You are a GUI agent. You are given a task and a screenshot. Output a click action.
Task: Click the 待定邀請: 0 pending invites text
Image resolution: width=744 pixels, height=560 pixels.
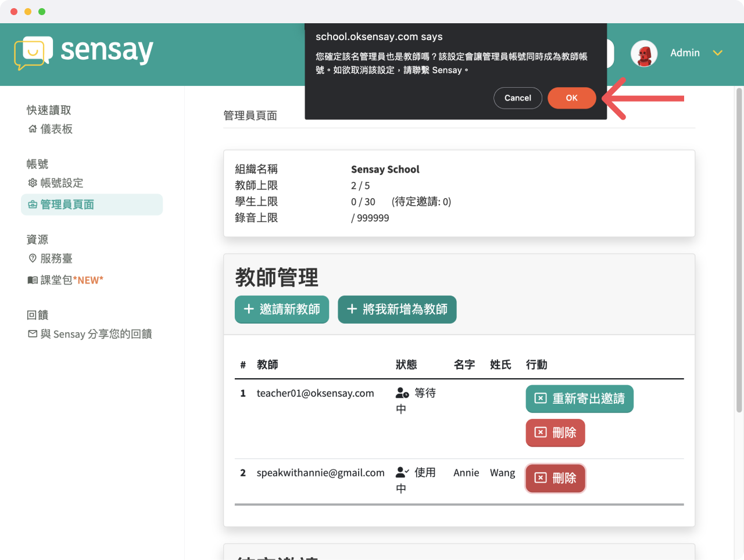pyautogui.click(x=421, y=202)
